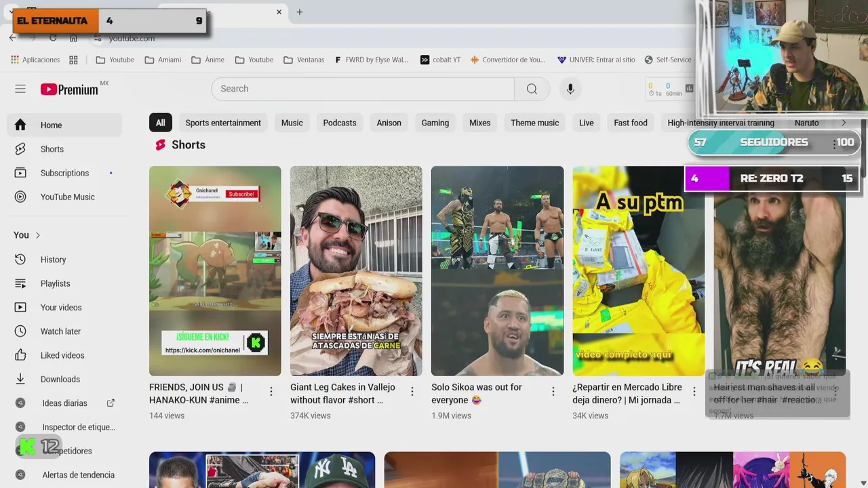Select the Sports entertainment chip
This screenshot has height=488, width=868.
[x=223, y=123]
